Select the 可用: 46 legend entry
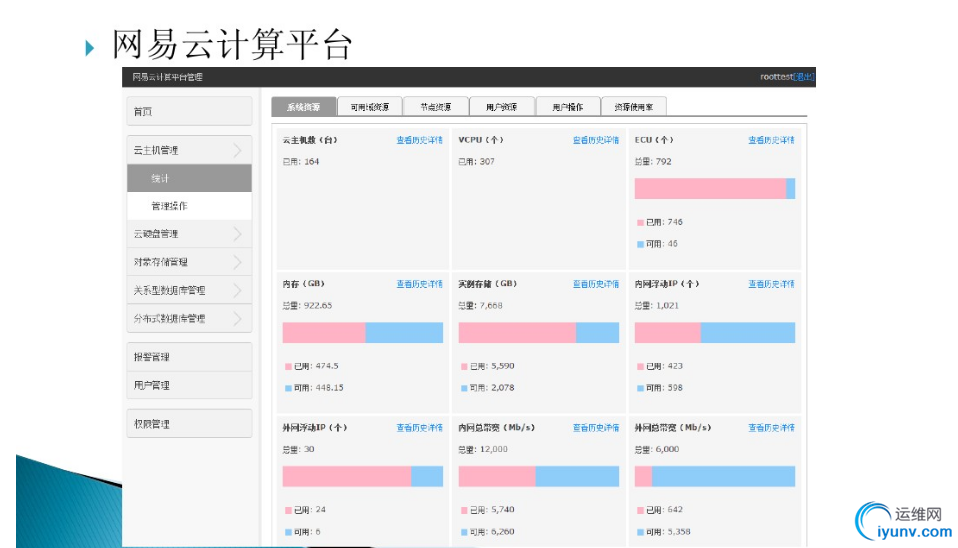The height and width of the screenshot is (548, 958). [x=657, y=244]
